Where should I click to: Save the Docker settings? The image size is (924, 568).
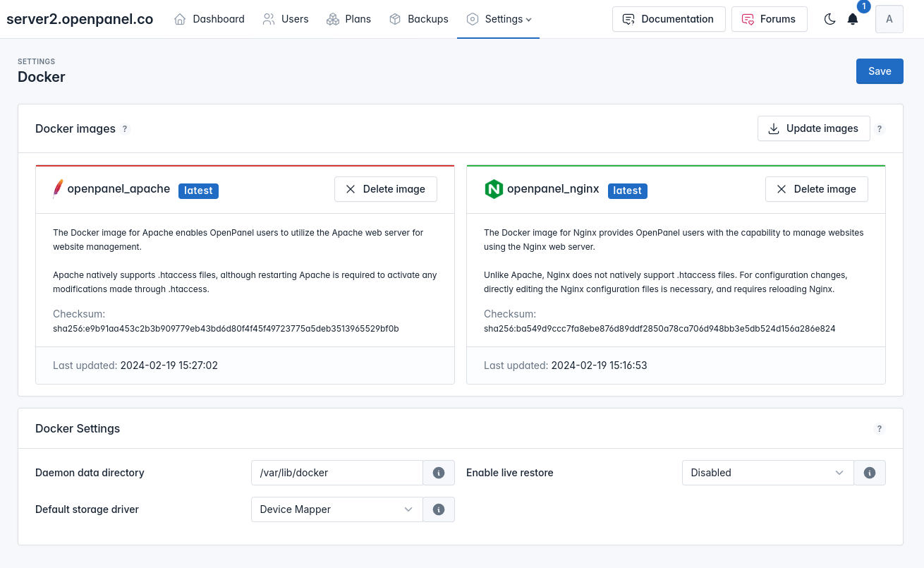point(880,71)
